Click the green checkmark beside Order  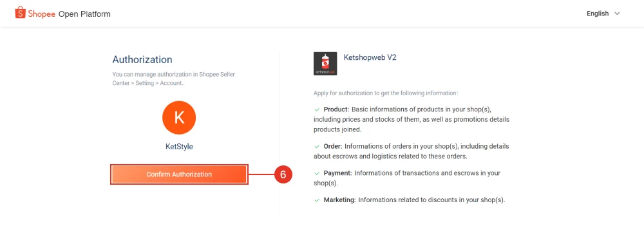[x=317, y=146]
